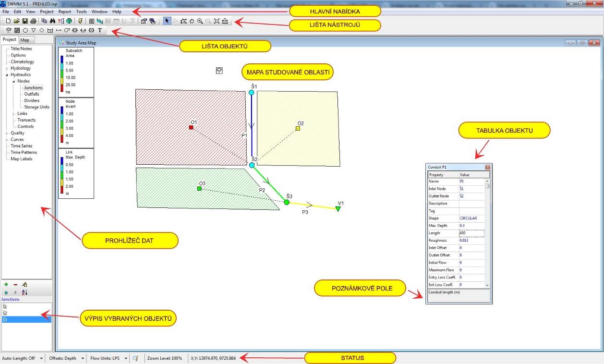604x364 pixels.
Task: Collapse the Hydraulics tree node
Action: [7, 75]
